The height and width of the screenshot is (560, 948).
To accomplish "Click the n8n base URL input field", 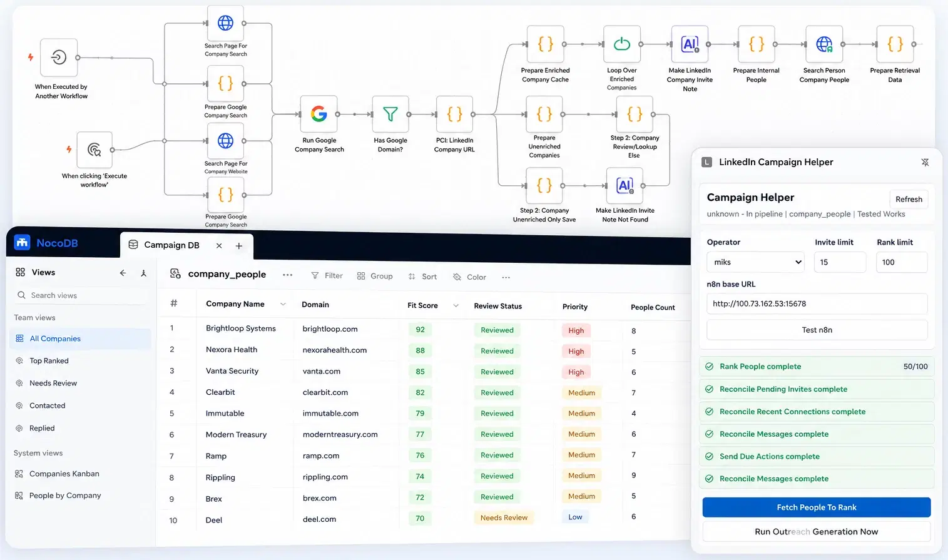I will pos(817,303).
